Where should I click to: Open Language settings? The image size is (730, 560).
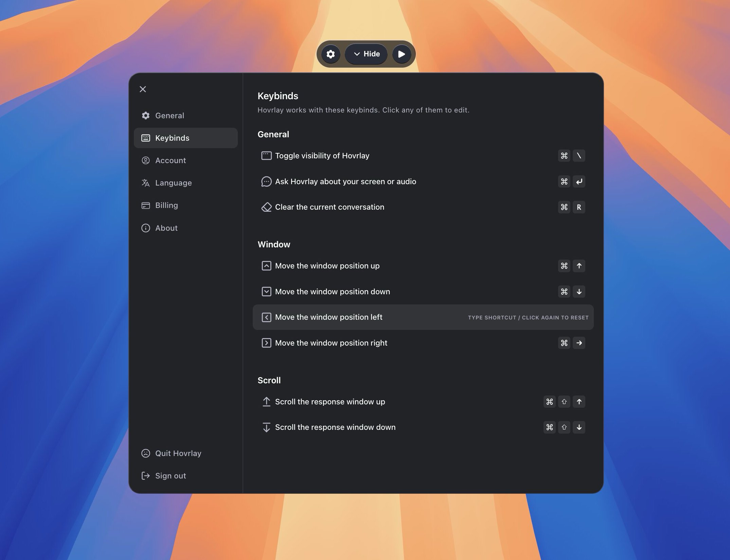click(185, 183)
